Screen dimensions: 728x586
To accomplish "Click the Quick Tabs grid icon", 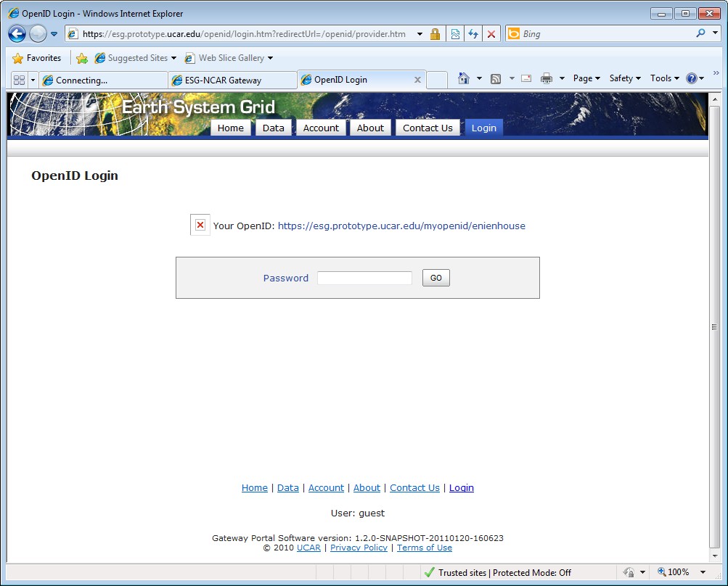I will point(19,80).
